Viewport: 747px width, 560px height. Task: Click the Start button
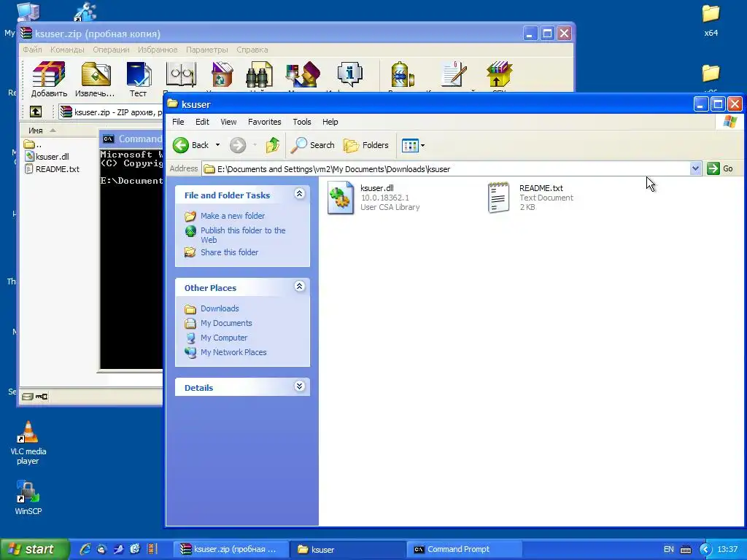click(x=34, y=549)
